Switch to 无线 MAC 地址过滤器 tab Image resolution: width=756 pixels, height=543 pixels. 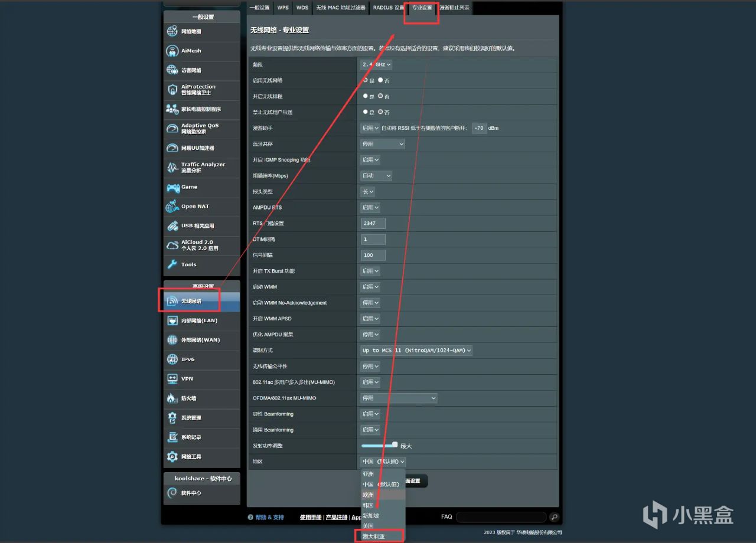341,8
